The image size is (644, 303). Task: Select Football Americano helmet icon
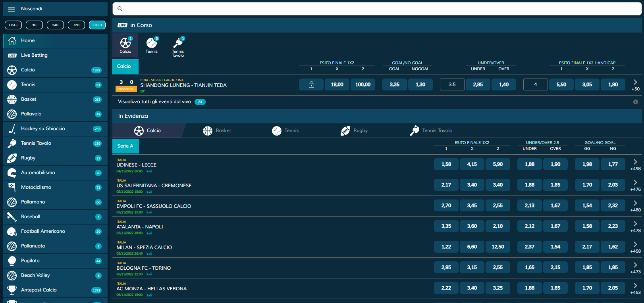point(12,232)
